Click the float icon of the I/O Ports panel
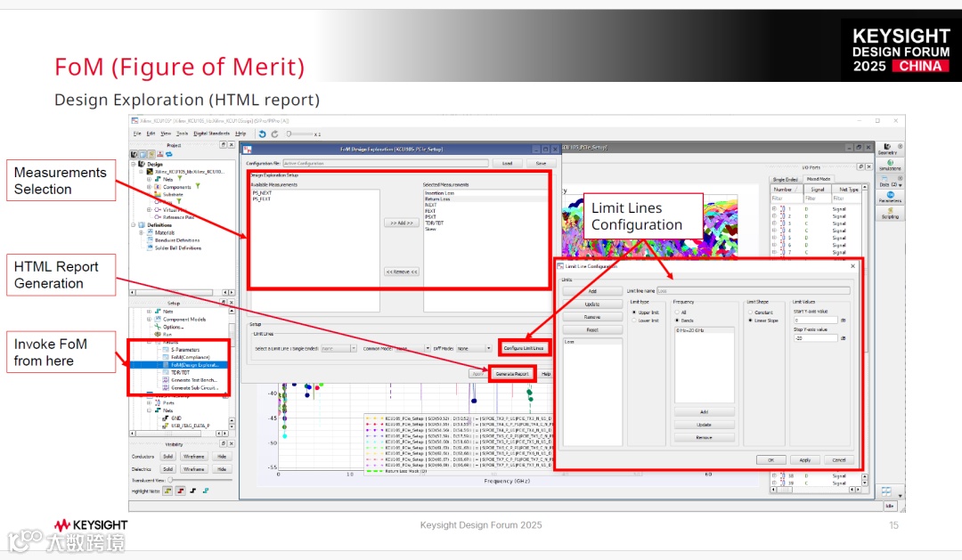Image resolution: width=962 pixels, height=560 pixels. 860,166
